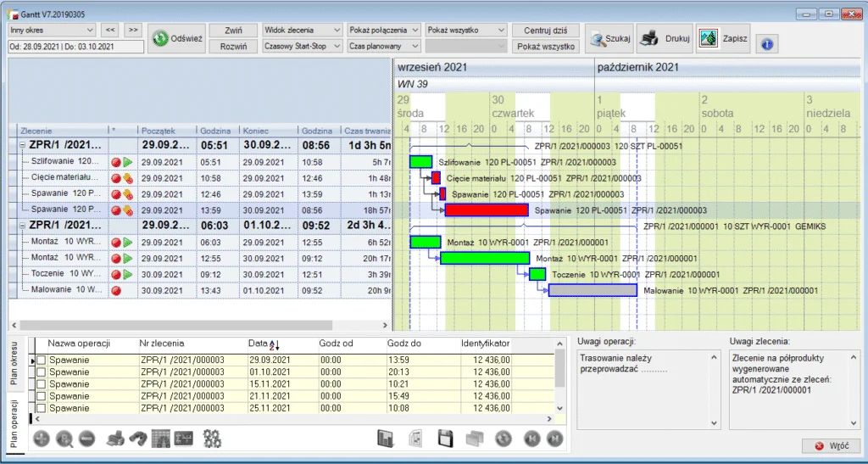Go back with the Wróć button
This screenshot has width=868, height=464.
831,445
